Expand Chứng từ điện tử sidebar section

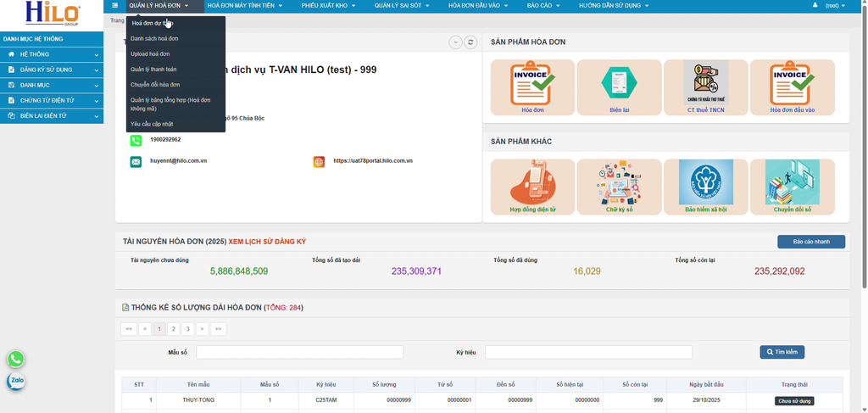coord(51,100)
